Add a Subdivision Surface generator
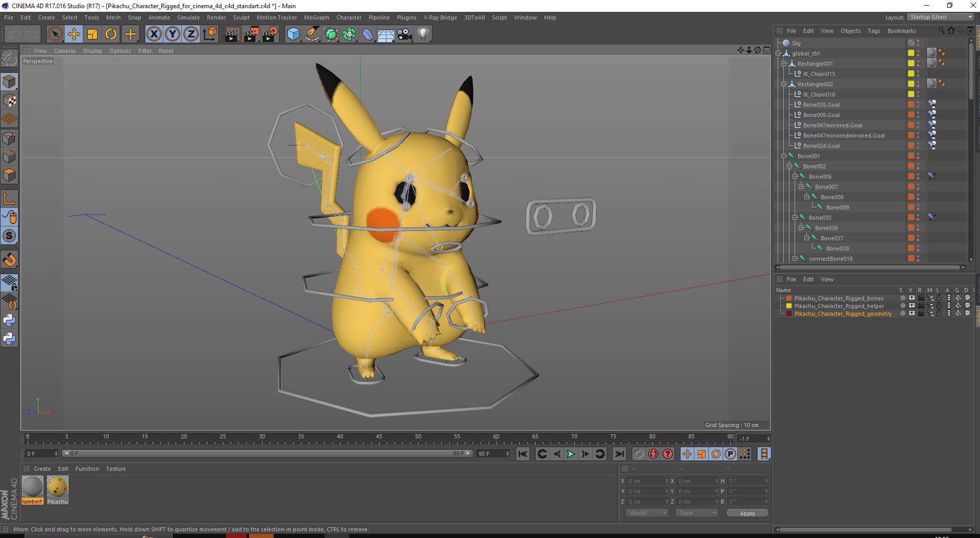Viewport: 980px width, 538px height. point(331,34)
